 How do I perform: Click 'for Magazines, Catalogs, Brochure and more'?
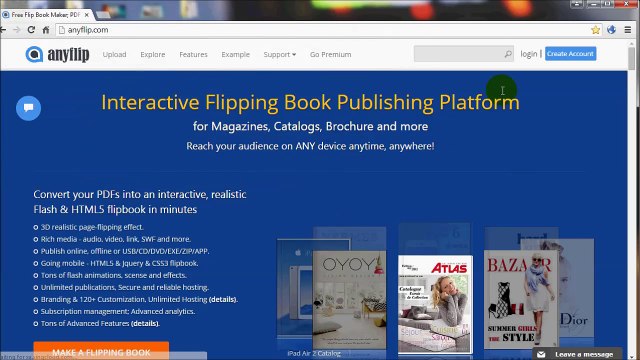[x=310, y=126]
